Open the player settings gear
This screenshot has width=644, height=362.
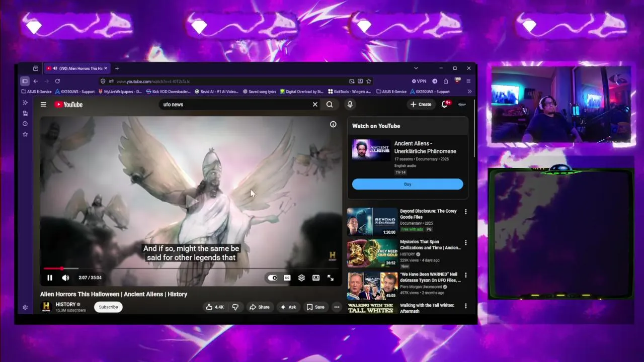(301, 278)
